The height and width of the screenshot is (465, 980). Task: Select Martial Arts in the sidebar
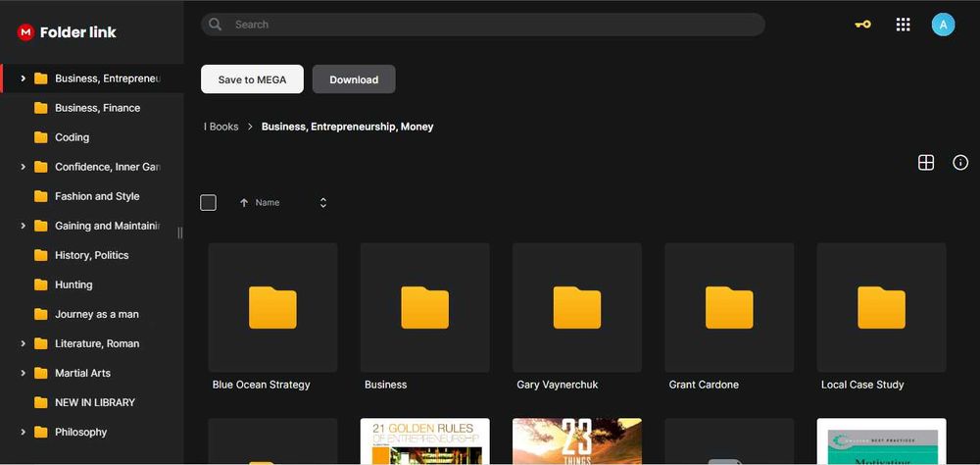pos(82,373)
